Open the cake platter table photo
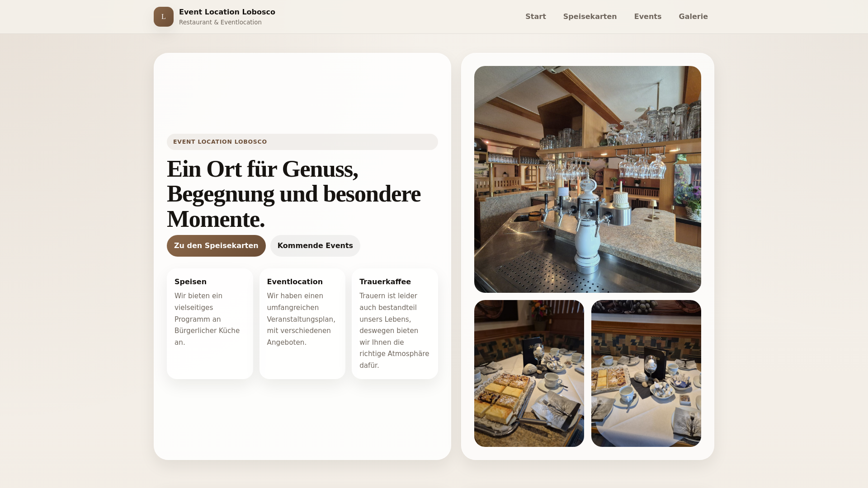868x488 pixels. tap(529, 374)
